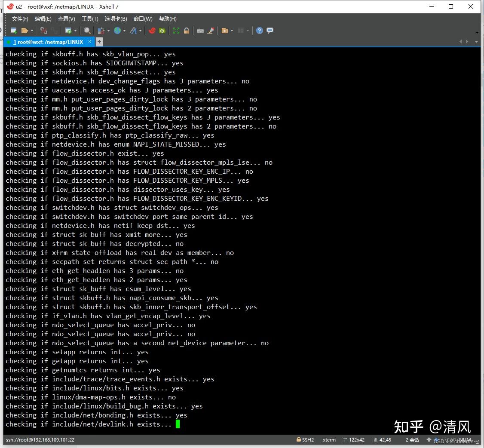Click the SSH2 status bar label

click(x=308, y=440)
